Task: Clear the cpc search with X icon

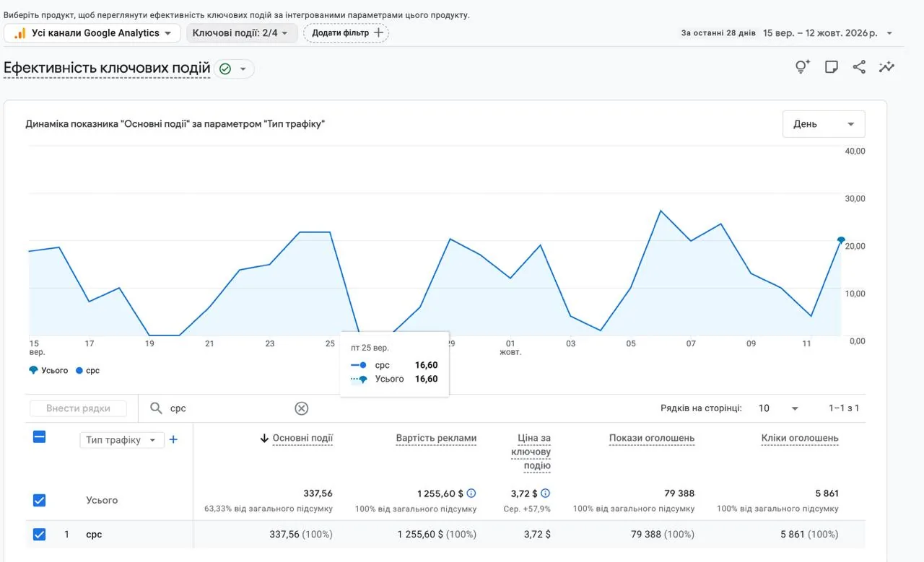Action: coord(302,408)
